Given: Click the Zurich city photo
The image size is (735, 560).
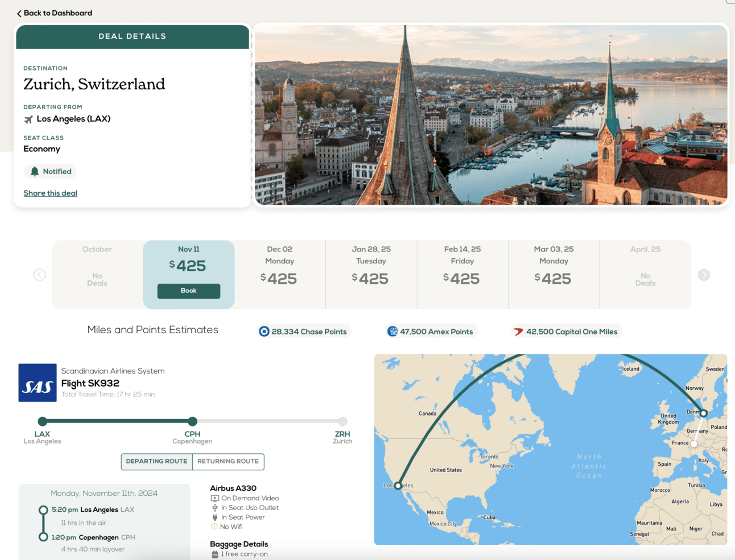Looking at the screenshot, I should (x=491, y=115).
